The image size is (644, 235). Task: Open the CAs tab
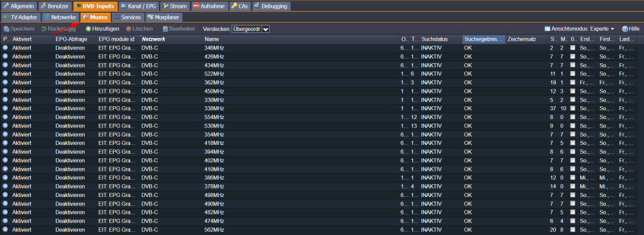pyautogui.click(x=239, y=6)
